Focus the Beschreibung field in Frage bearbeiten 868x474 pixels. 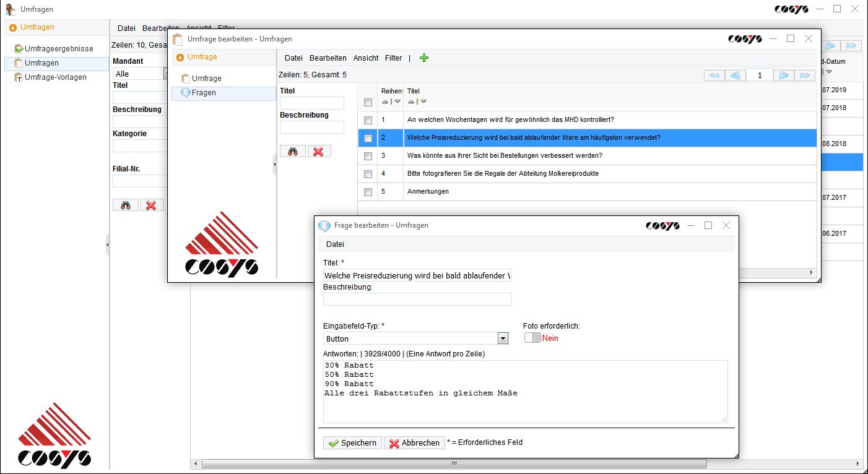(x=417, y=299)
